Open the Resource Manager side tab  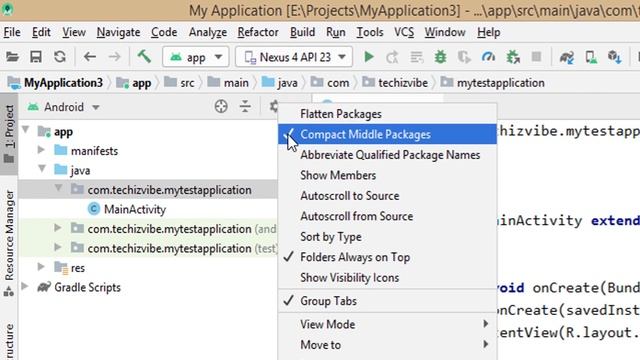coord(9,243)
